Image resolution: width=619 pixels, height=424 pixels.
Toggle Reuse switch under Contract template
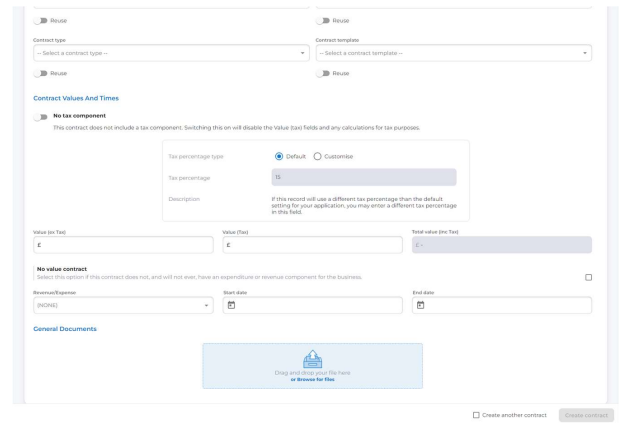point(322,73)
